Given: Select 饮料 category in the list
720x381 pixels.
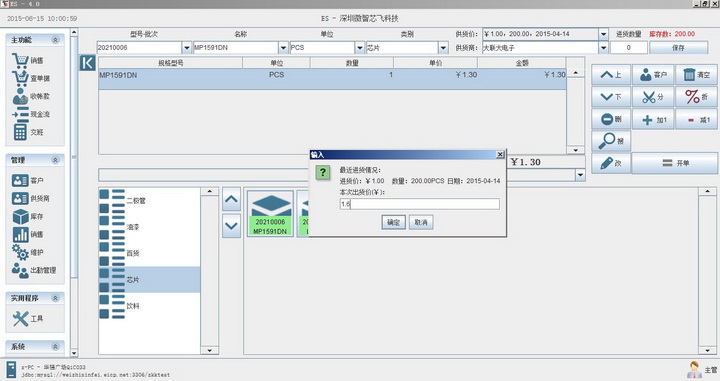Looking at the screenshot, I should (150, 306).
